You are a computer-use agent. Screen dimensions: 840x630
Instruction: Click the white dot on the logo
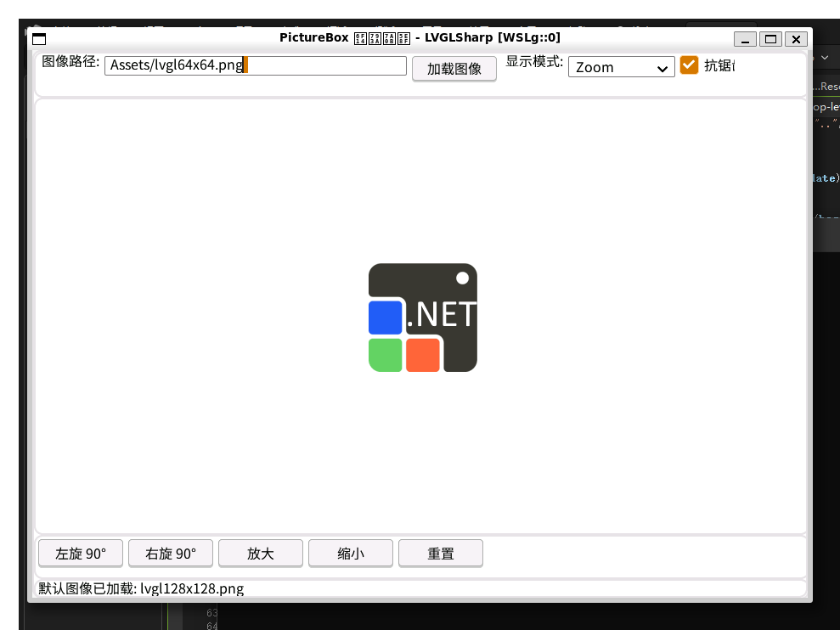(x=463, y=278)
